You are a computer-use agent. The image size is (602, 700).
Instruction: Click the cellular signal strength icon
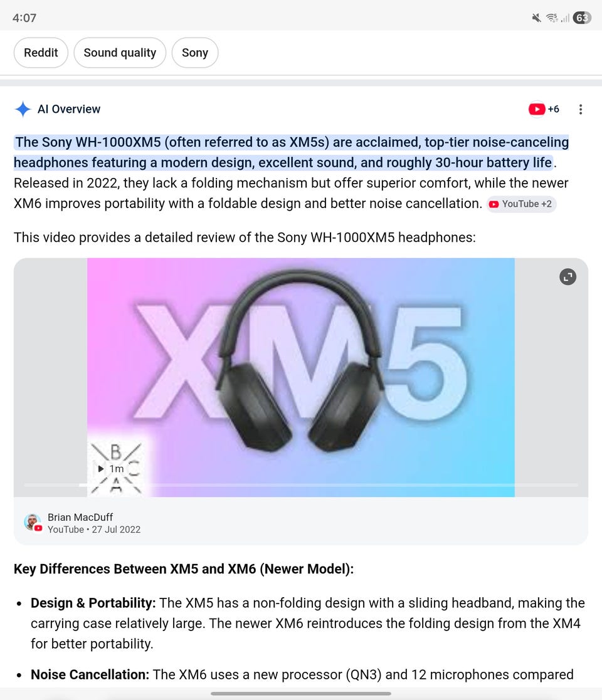pyautogui.click(x=565, y=18)
